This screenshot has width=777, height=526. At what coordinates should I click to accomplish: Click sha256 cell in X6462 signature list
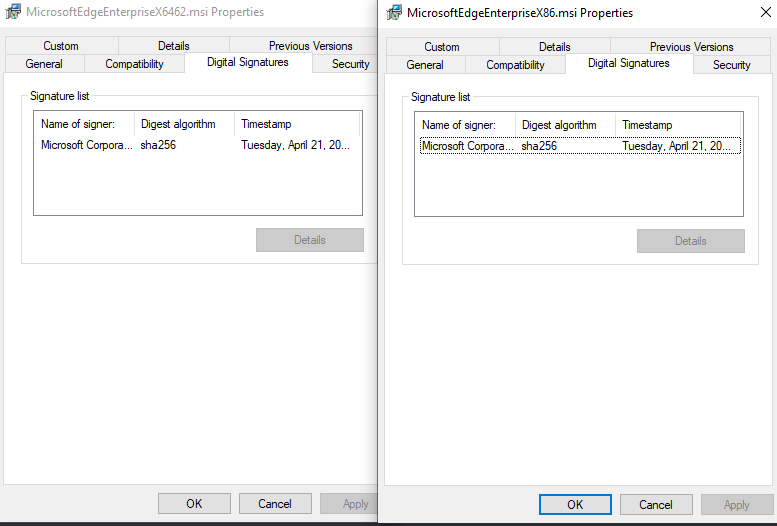(x=158, y=145)
